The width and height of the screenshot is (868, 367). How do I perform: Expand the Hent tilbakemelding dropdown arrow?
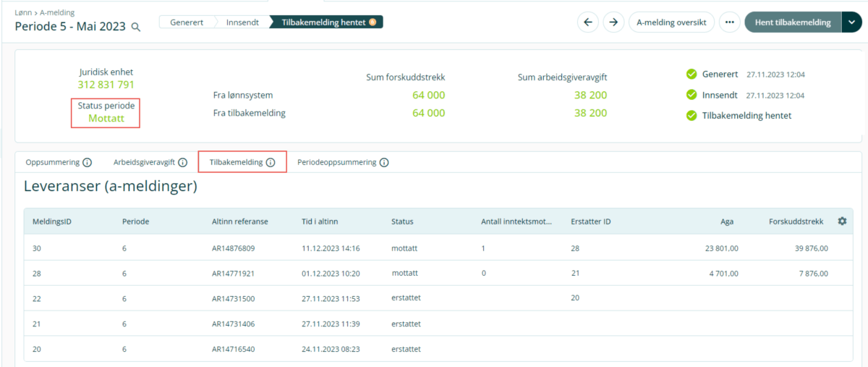pyautogui.click(x=851, y=22)
